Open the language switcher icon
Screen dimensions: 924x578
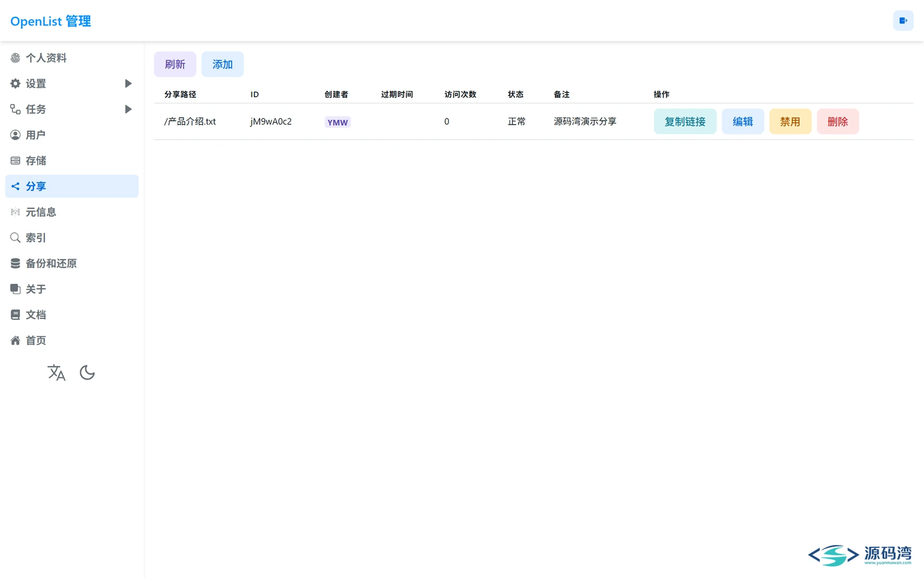coord(57,373)
